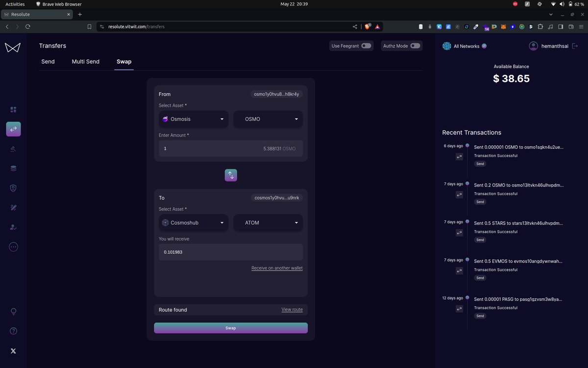Viewport: 588px width, 368px height.
Task: Click the Wi-Fi icon in system tray
Action: tap(553, 4)
